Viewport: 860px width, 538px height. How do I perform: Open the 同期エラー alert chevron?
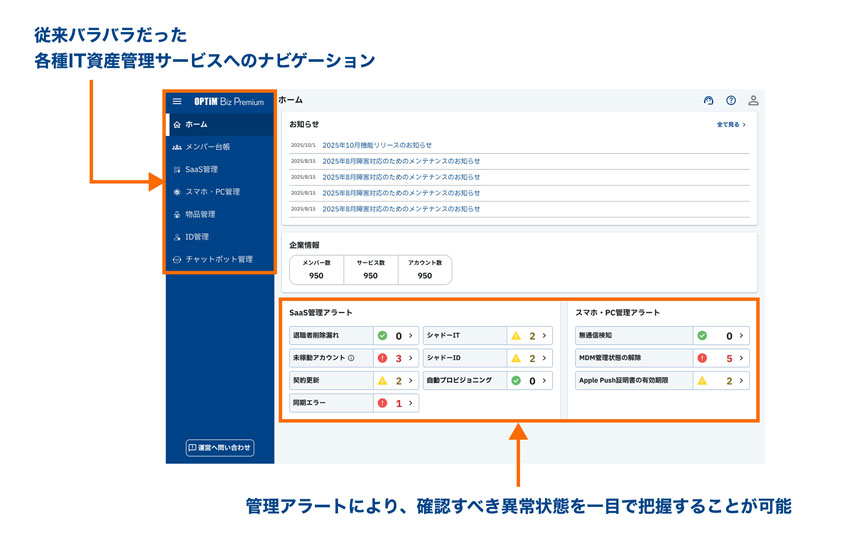(x=410, y=403)
